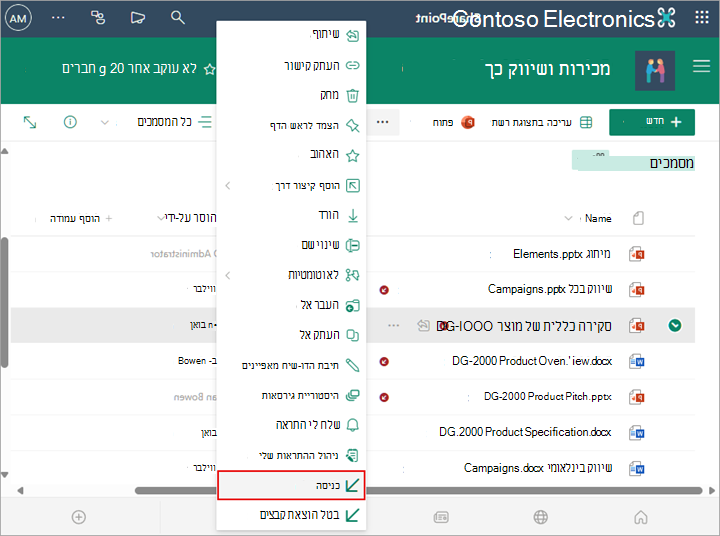This screenshot has height=536, width=720.
Task: Open file שיווק בכל Campaigns.pptx
Action: point(550,289)
